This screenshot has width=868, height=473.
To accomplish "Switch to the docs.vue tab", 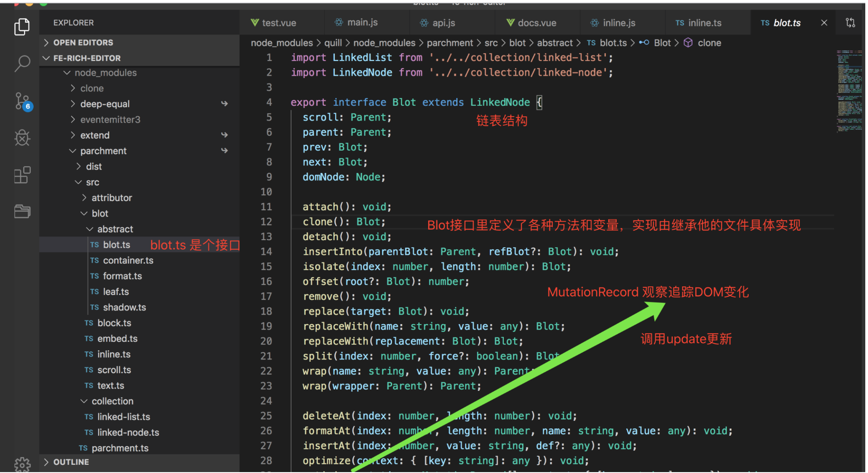I will 537,23.
